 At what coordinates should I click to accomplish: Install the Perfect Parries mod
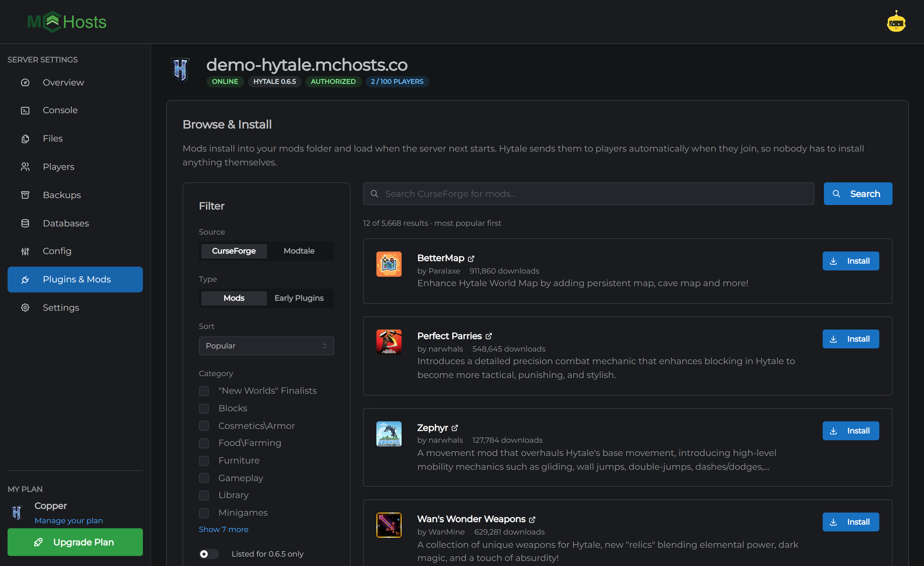tap(850, 339)
